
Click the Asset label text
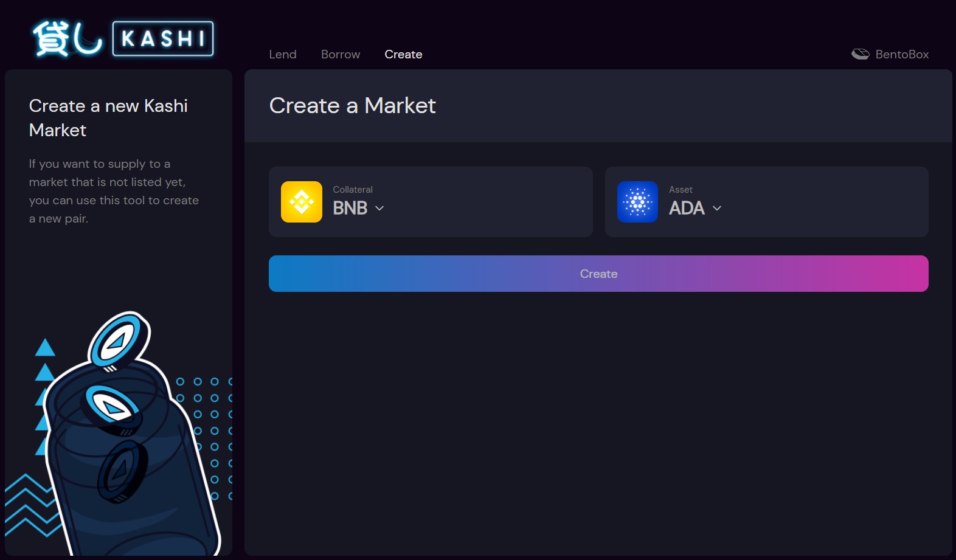click(681, 190)
